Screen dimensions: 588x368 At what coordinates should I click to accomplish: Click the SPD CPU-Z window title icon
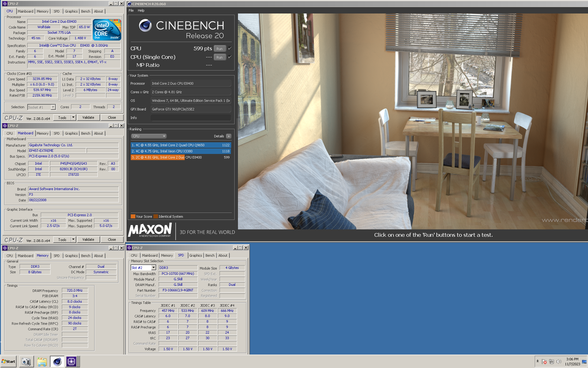(x=129, y=248)
